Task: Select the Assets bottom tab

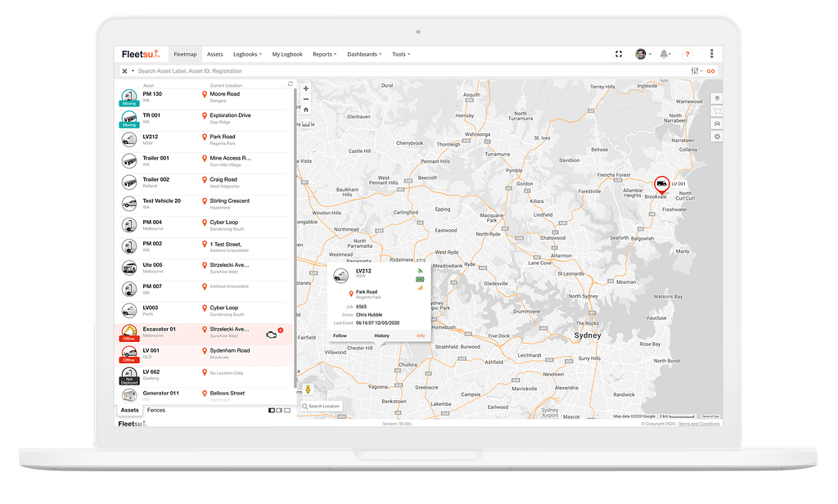Action: [129, 410]
